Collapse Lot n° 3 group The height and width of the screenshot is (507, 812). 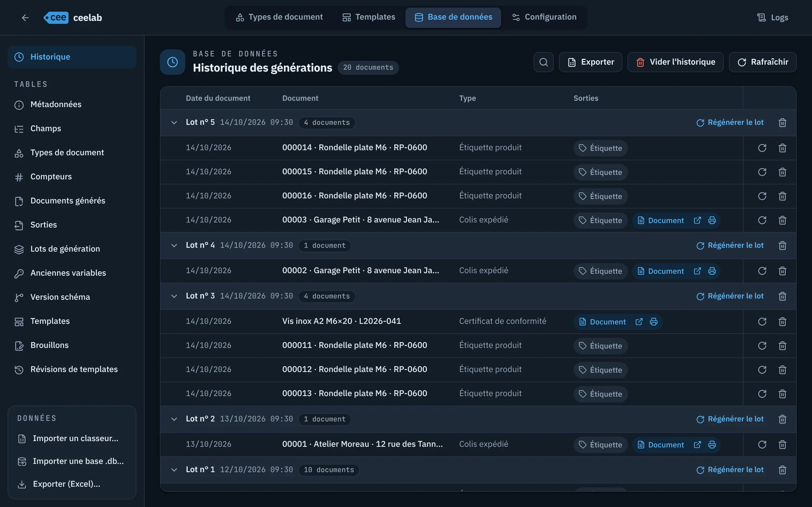(174, 296)
